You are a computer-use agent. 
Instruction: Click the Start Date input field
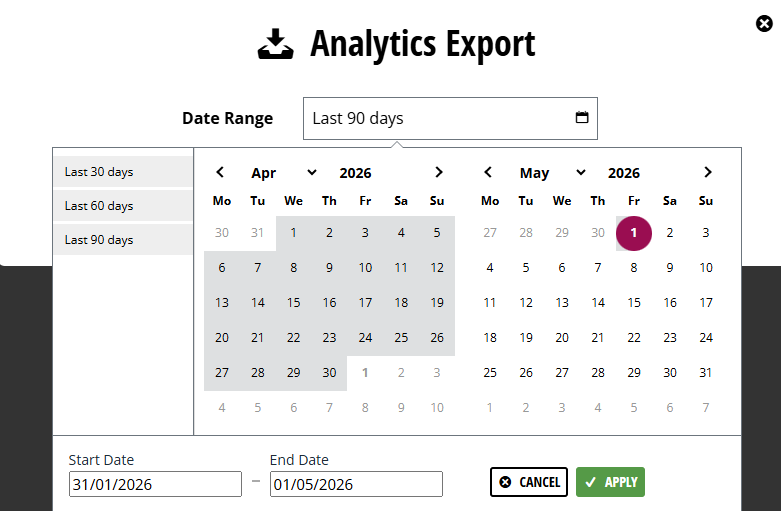click(155, 484)
